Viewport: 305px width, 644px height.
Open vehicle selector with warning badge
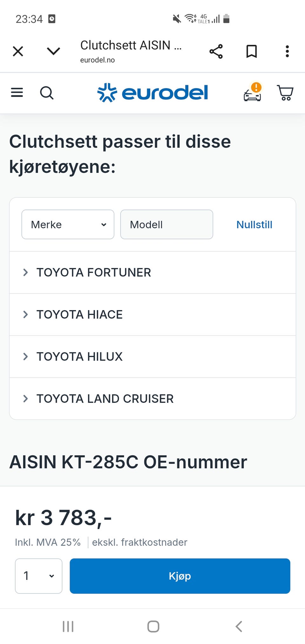coord(253,93)
